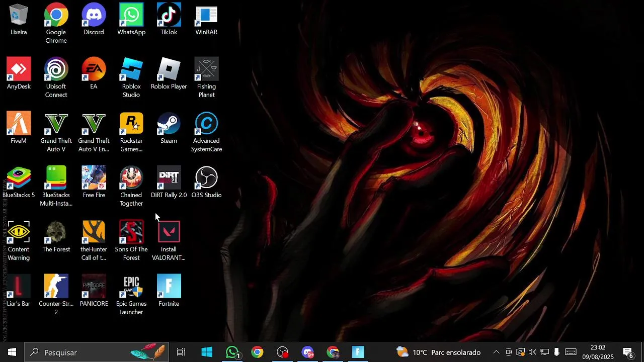Click The Forest skull icon
Screen dimensions: 644x362
(56, 237)
